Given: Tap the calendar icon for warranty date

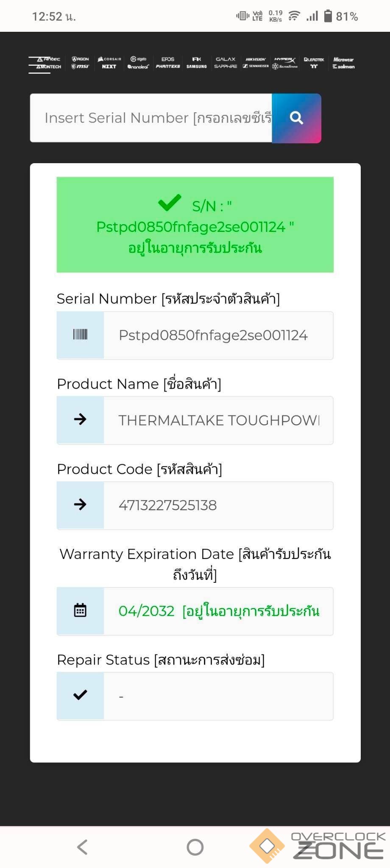Looking at the screenshot, I should coord(80,611).
